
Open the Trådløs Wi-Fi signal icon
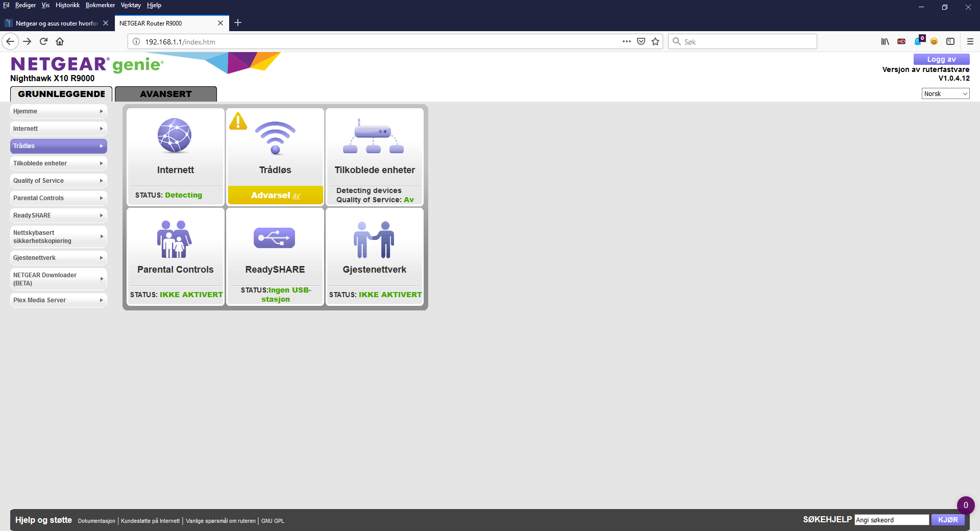[275, 138]
